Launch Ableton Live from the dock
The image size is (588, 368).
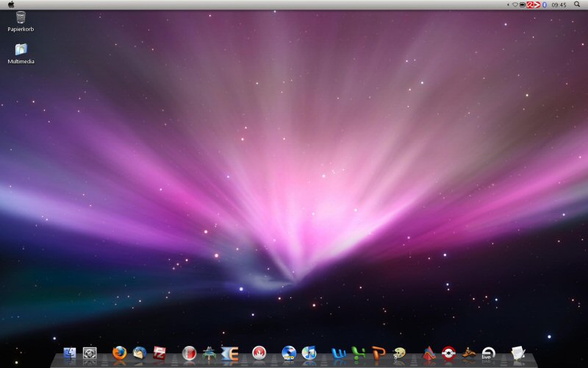pos(488,353)
